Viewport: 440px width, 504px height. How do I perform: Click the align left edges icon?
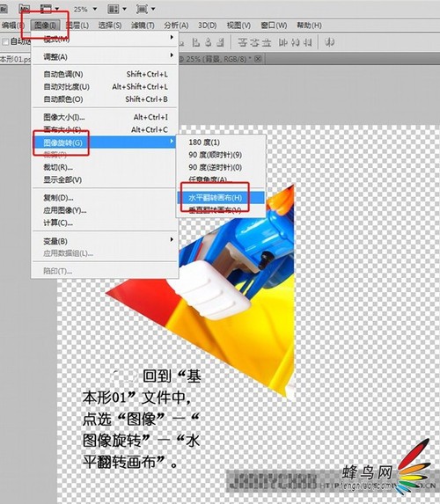[196, 42]
